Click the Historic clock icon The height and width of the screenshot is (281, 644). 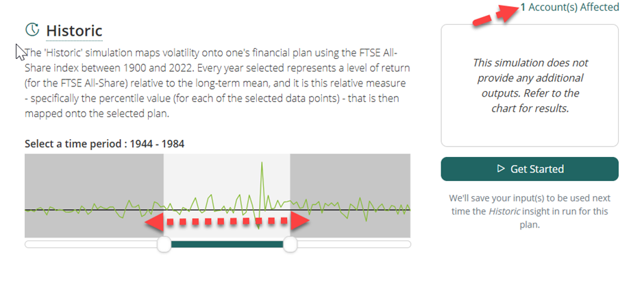(x=32, y=29)
